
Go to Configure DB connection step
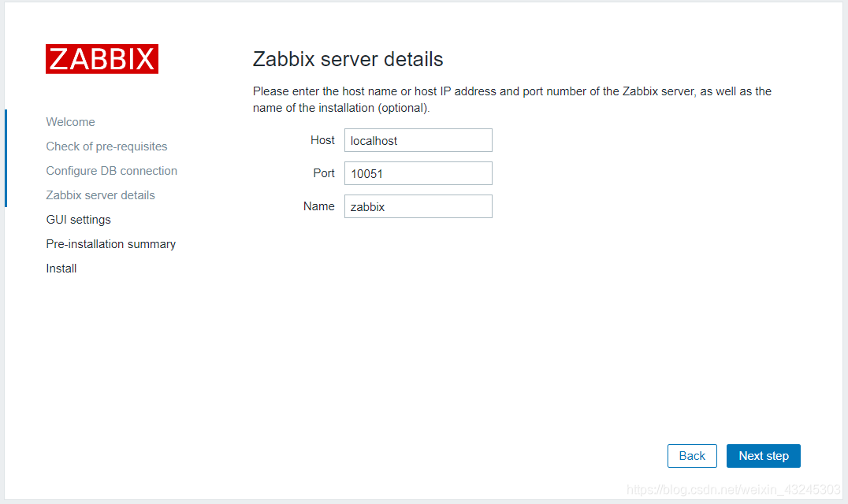(x=111, y=171)
